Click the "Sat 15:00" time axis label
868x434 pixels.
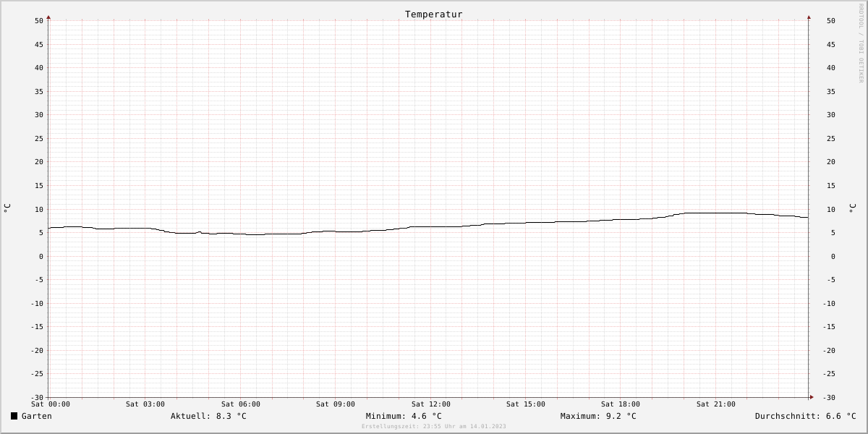point(526,404)
